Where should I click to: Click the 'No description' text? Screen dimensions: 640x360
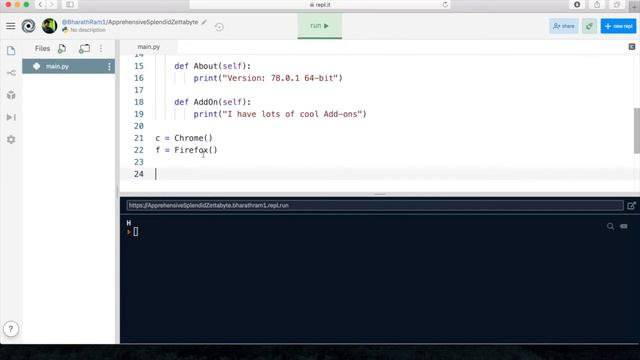click(x=88, y=30)
